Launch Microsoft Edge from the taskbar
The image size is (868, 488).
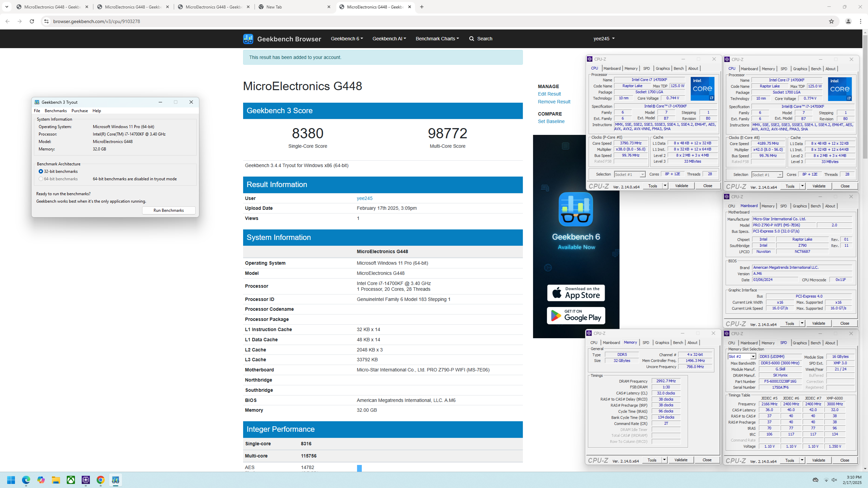26,480
